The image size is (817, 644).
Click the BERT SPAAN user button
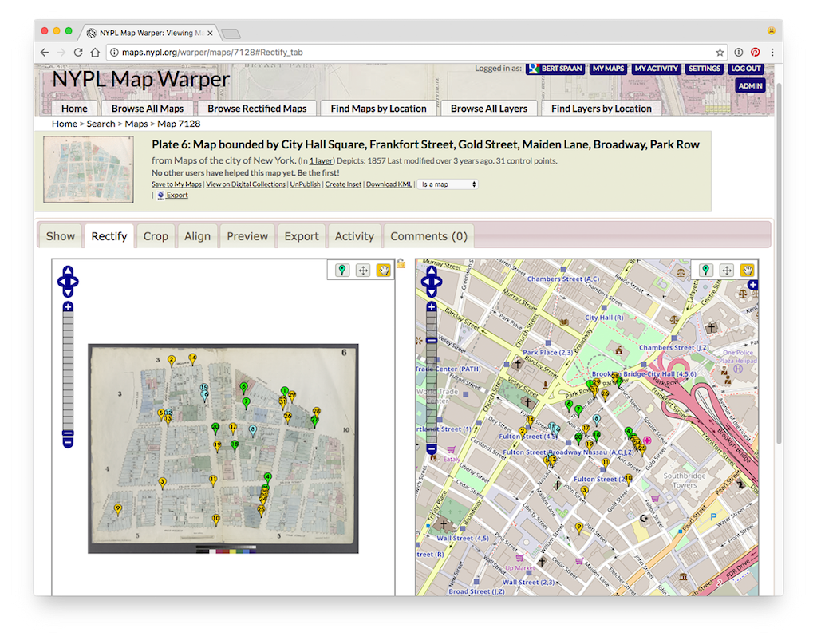(555, 69)
